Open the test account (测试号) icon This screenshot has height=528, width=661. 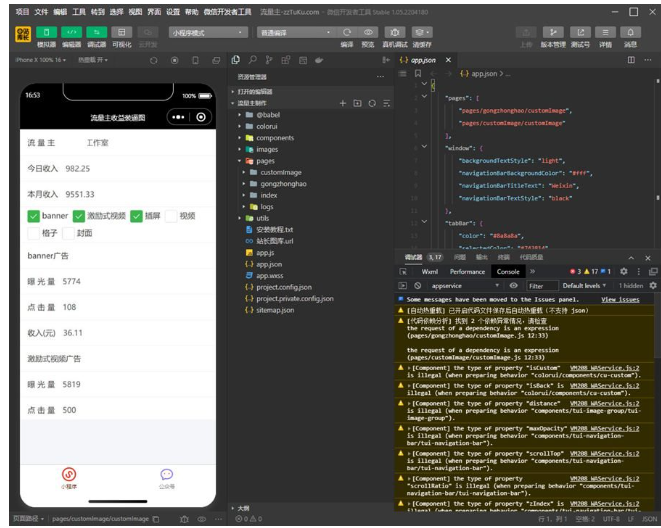[580, 32]
